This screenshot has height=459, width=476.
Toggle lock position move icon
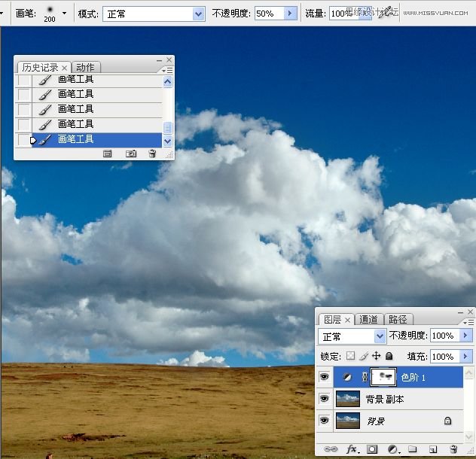point(377,356)
